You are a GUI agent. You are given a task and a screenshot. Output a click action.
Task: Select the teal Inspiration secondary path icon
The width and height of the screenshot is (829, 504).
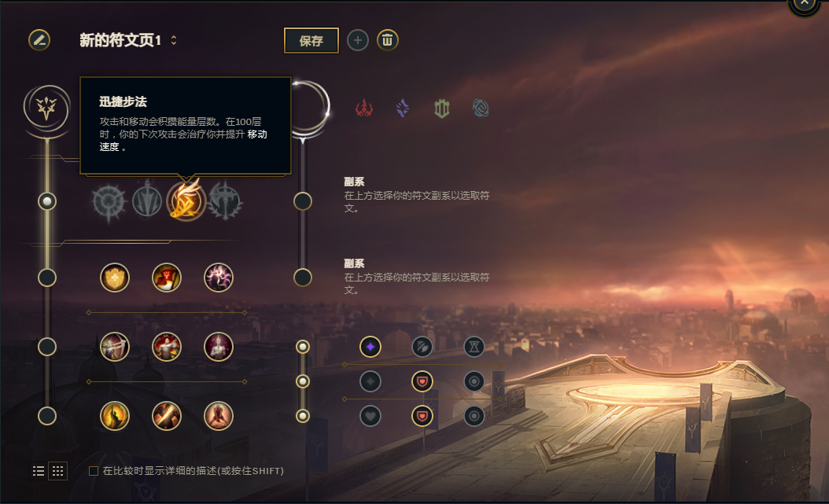(x=481, y=109)
